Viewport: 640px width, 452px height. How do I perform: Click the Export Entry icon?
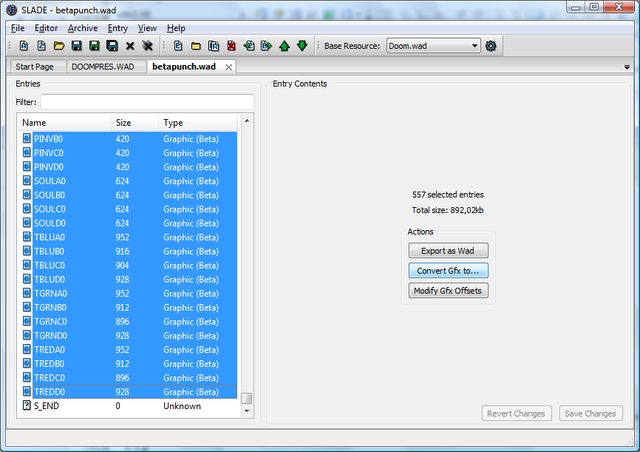266,46
